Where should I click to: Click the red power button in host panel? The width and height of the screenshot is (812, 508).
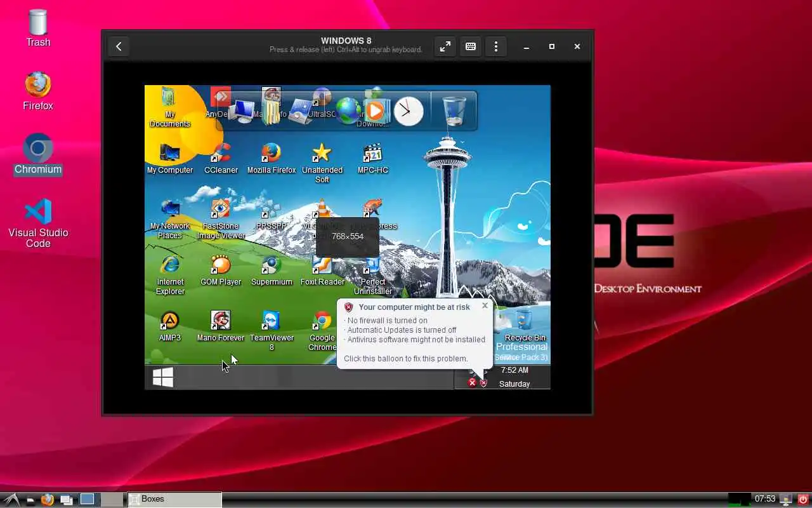tap(803, 500)
